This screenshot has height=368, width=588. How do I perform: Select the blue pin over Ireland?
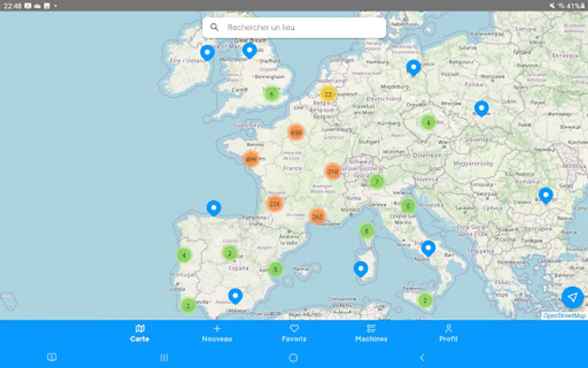pos(207,52)
